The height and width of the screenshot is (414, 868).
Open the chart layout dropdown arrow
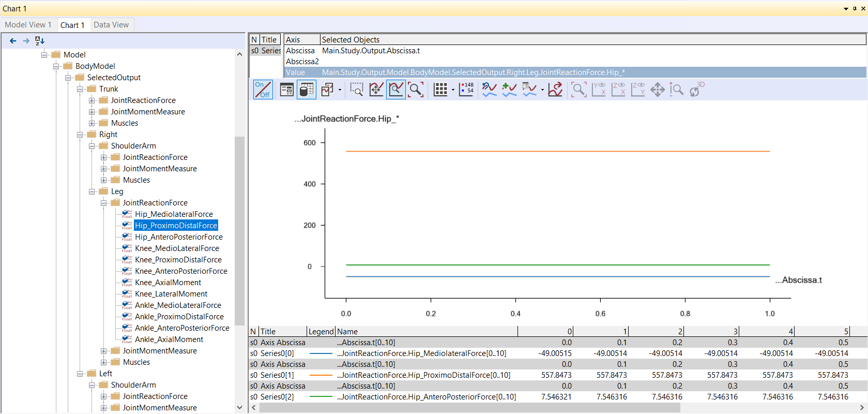(x=340, y=90)
